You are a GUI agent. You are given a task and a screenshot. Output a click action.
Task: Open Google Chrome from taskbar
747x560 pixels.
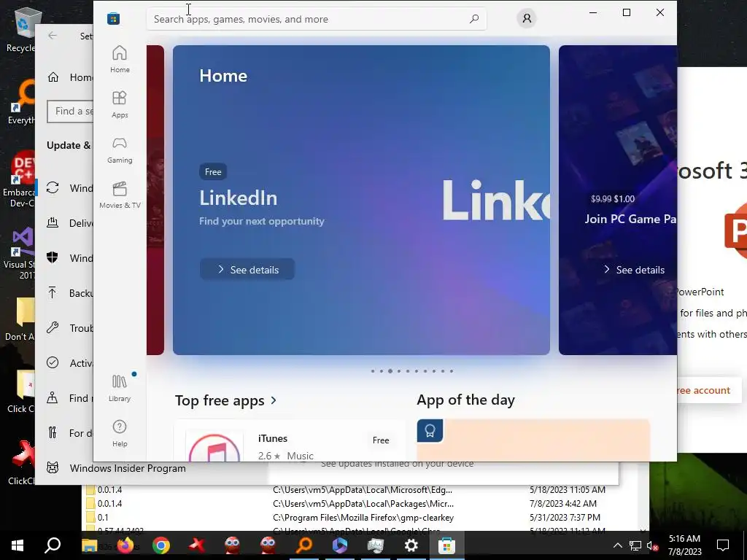(161, 545)
